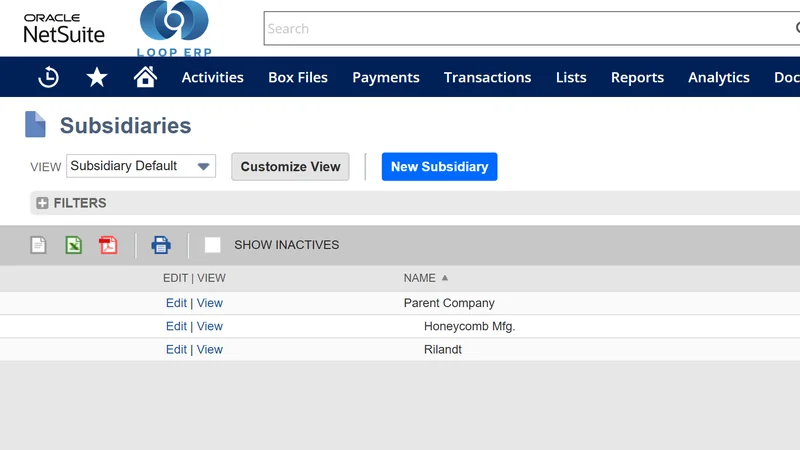Open the Shortcuts star icon
The image size is (800, 450).
coord(96,77)
